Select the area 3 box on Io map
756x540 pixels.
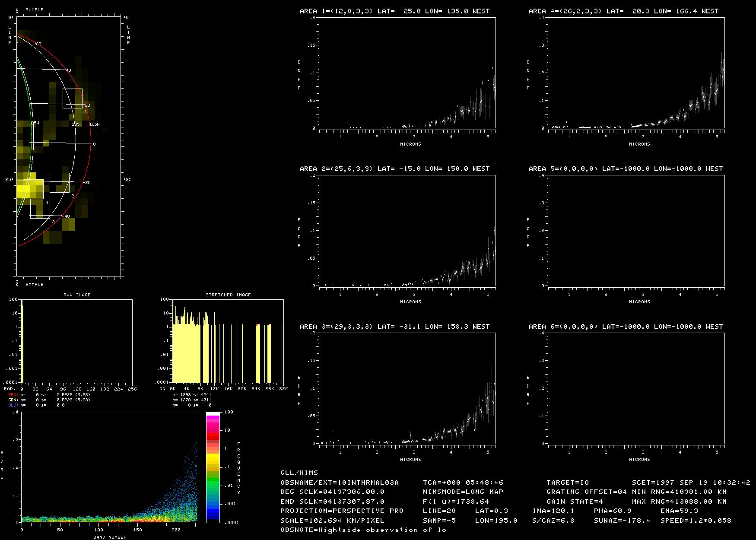point(40,209)
